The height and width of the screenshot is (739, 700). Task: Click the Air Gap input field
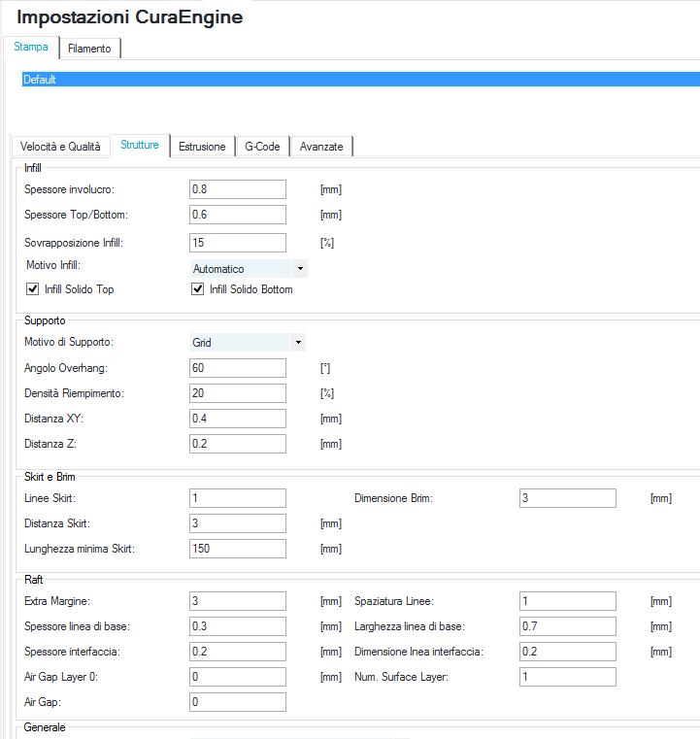238,702
